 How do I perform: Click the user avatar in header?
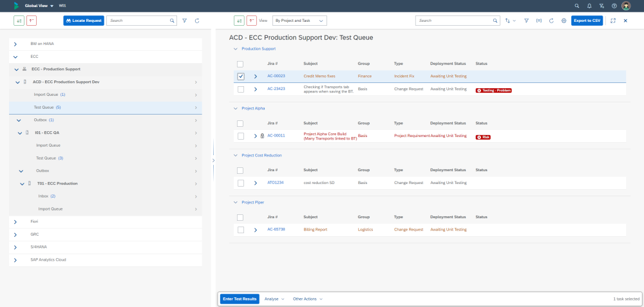click(x=626, y=6)
